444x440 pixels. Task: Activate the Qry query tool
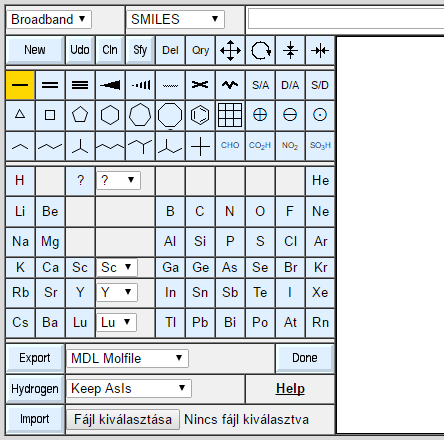[200, 50]
